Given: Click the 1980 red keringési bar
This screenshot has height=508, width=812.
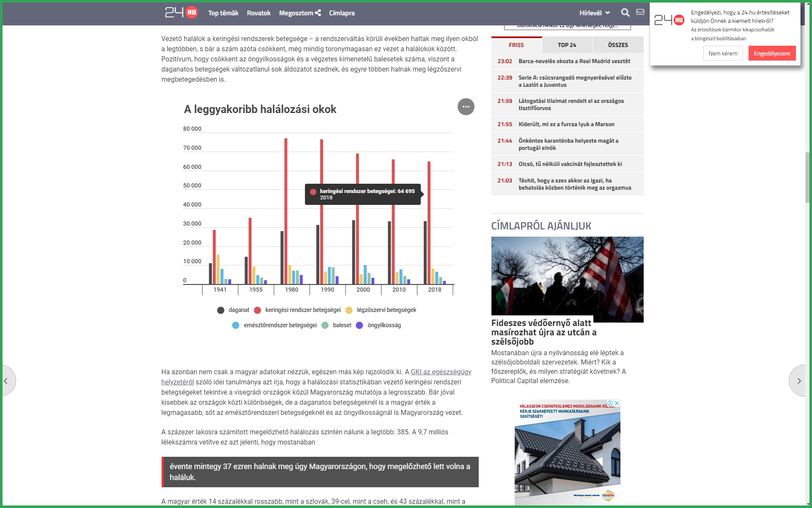Looking at the screenshot, I should [x=286, y=211].
